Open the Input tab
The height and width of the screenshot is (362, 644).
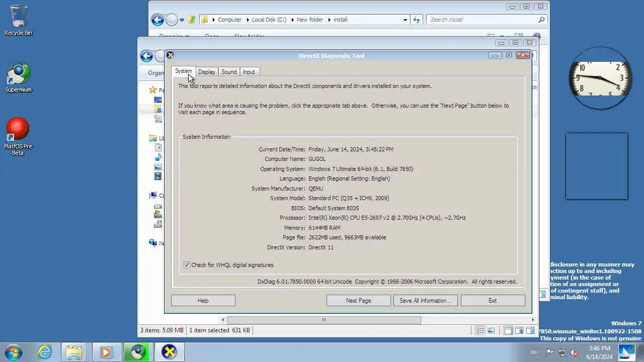pos(249,72)
